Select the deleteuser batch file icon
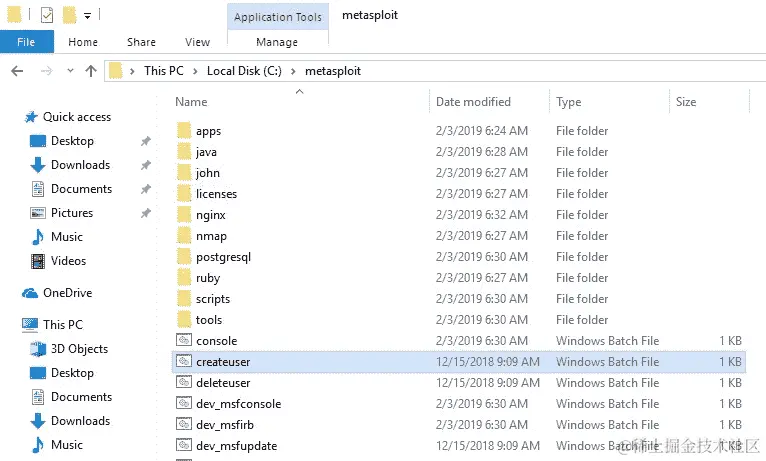The width and height of the screenshot is (766, 461). tap(184, 382)
